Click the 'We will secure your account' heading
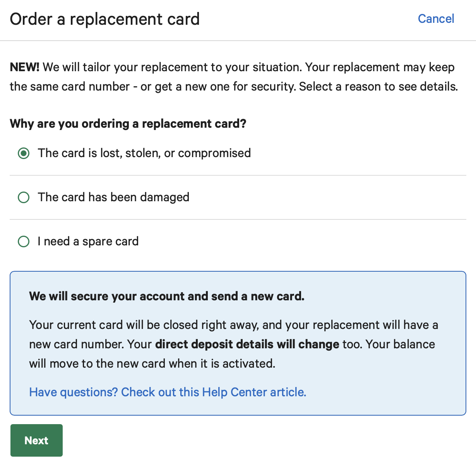 [166, 296]
